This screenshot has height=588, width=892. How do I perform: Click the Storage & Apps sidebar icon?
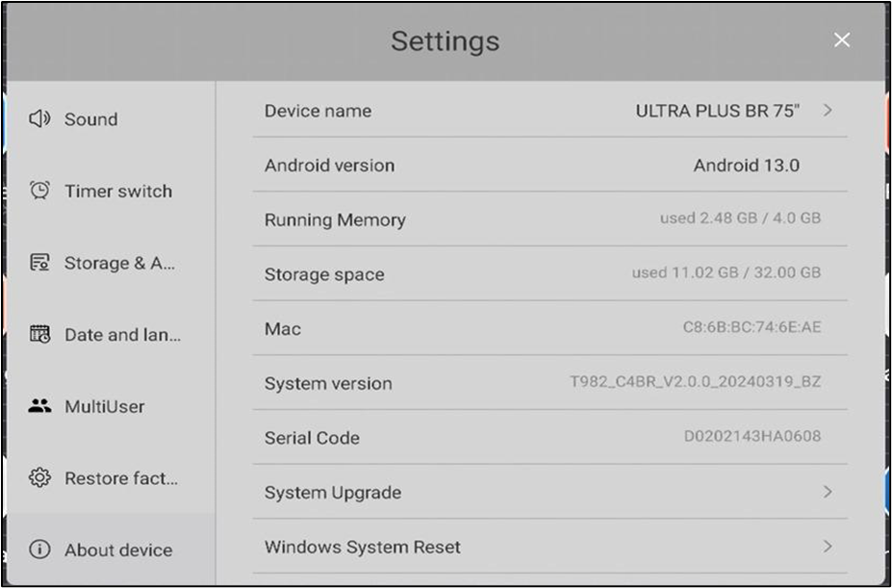click(39, 263)
